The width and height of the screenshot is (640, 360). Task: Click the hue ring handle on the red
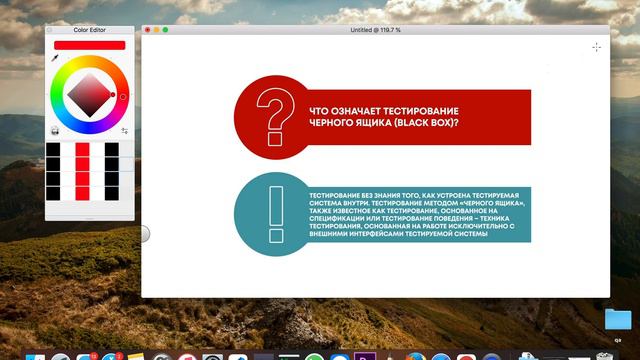point(123,97)
